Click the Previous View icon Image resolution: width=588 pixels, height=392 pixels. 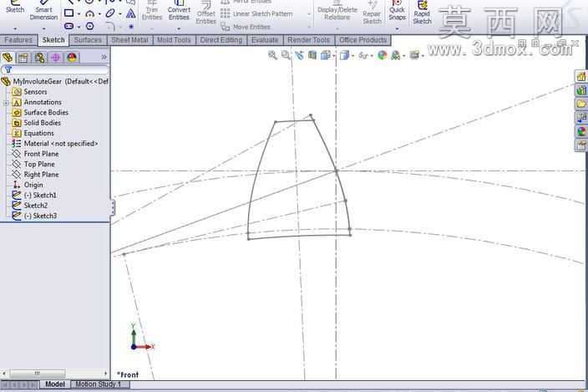pyautogui.click(x=299, y=55)
